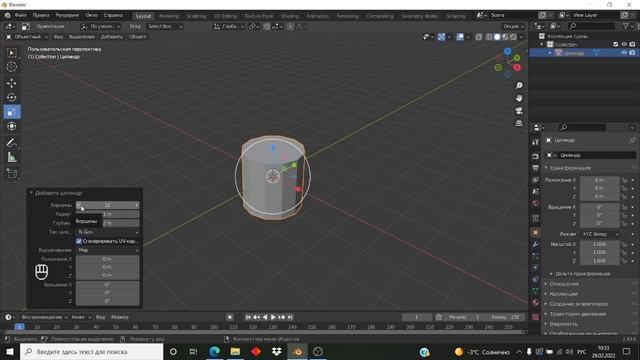Open Dropbox from the taskbar

tap(277, 351)
